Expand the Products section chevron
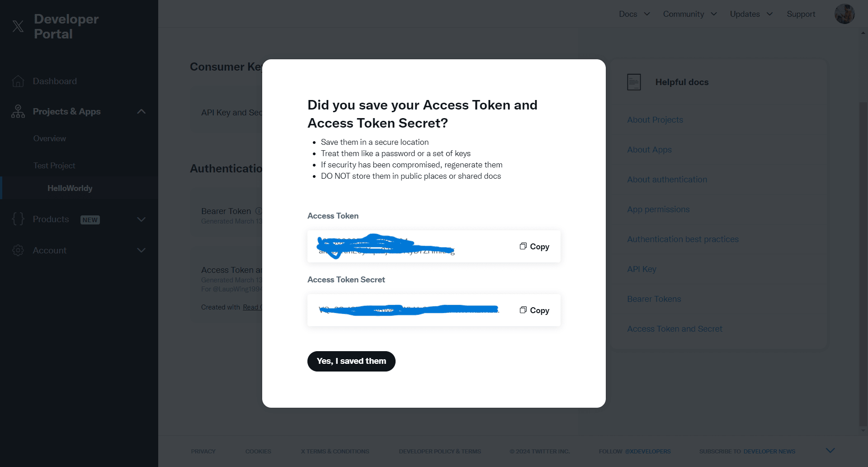The image size is (868, 467). point(142,219)
